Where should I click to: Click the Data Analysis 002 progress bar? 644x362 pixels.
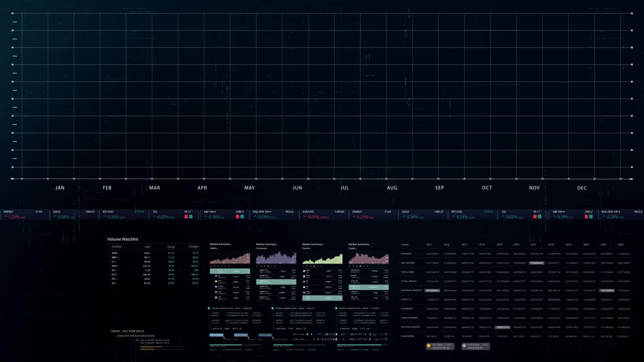(x=299, y=345)
